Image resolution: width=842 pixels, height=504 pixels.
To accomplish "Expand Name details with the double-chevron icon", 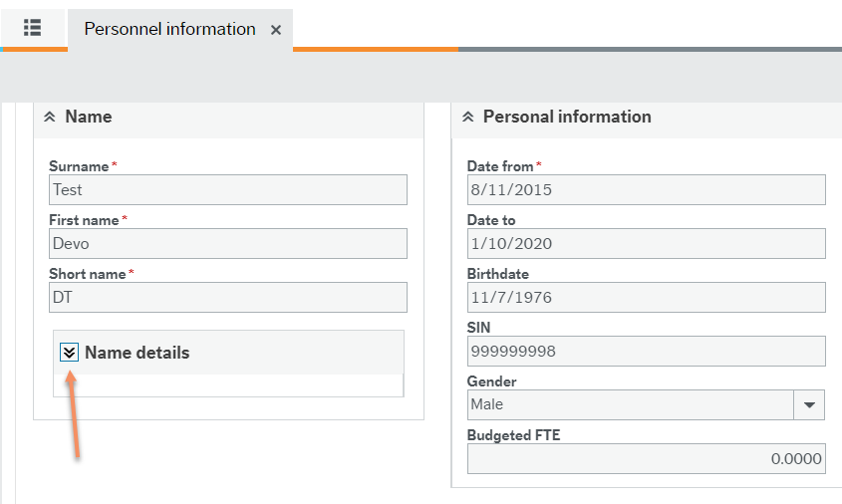I will [x=69, y=352].
